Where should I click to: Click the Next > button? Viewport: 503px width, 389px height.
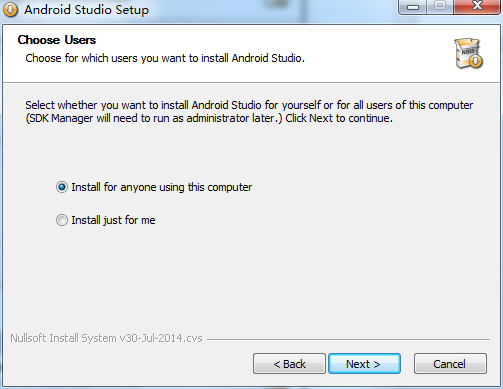tap(364, 364)
